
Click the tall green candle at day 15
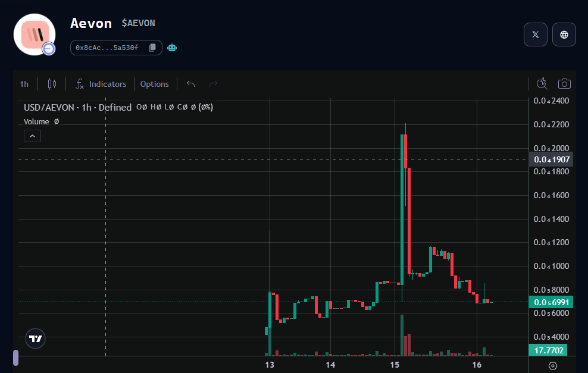pos(402,209)
